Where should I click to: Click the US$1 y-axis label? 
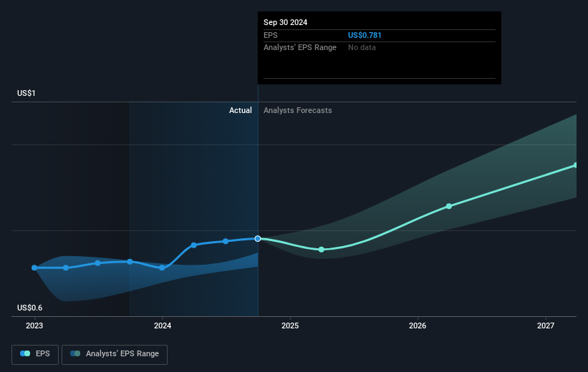[x=26, y=93]
